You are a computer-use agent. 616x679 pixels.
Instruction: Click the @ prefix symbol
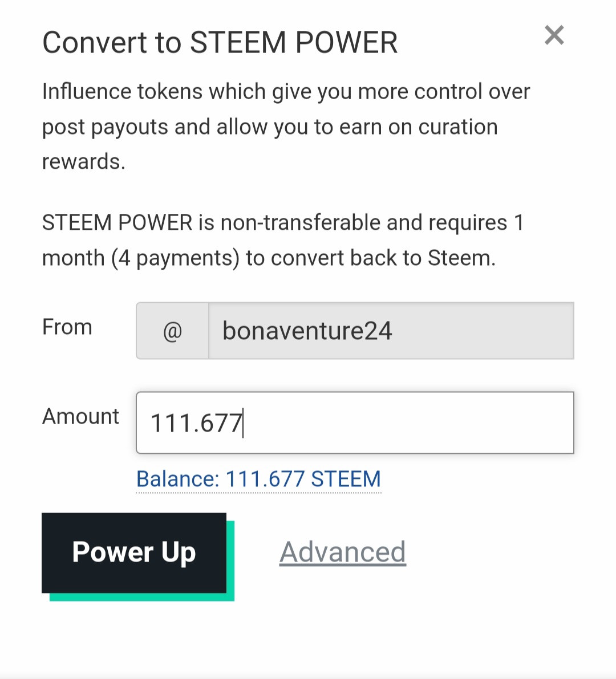coord(172,331)
